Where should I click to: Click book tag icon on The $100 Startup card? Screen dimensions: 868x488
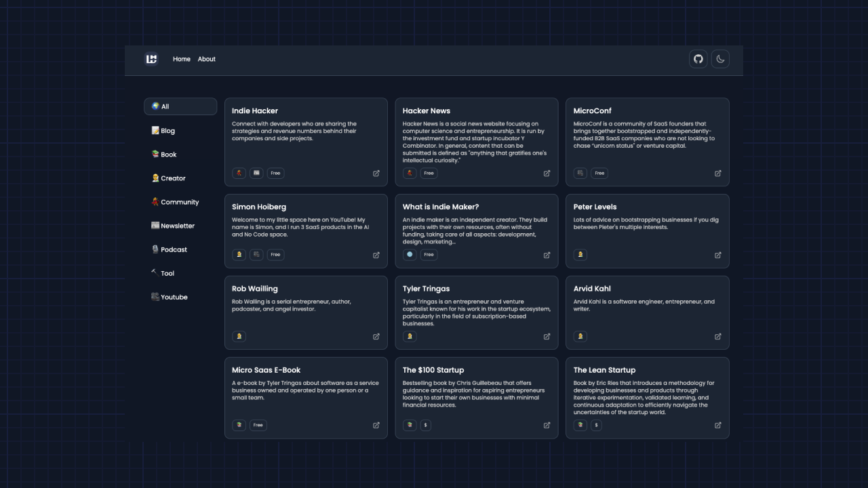pos(410,426)
